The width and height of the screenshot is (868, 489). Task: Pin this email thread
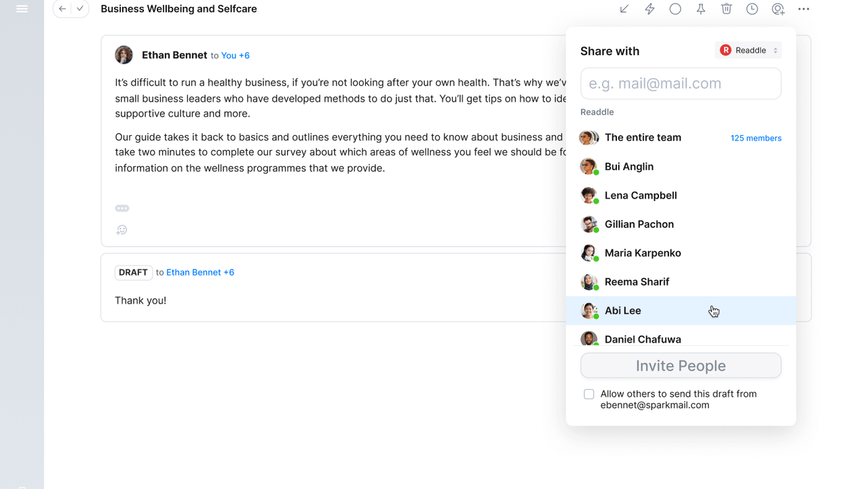(701, 9)
